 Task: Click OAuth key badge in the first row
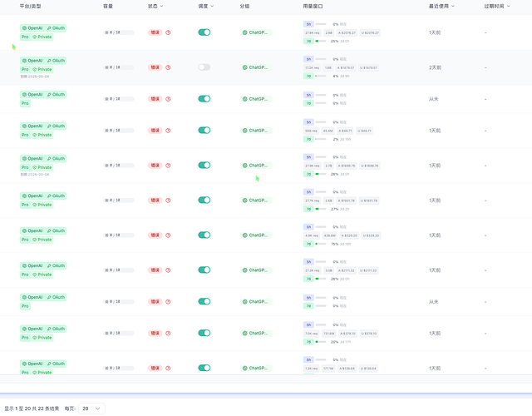[x=56, y=28]
